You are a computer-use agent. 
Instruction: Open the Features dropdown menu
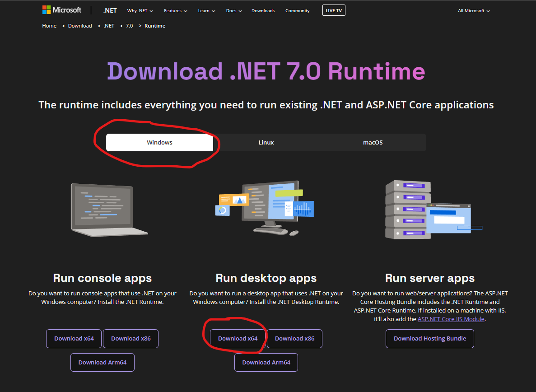175,11
